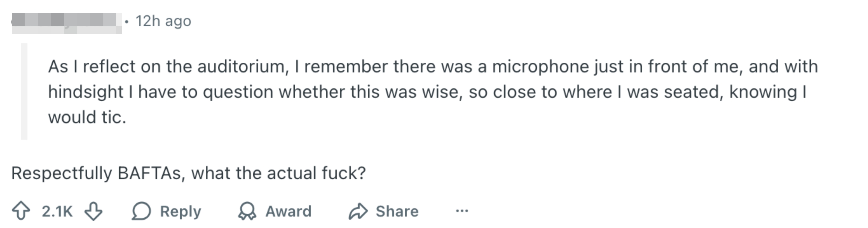Click the 2.1K vote count
This screenshot has height=228, width=868.
(x=57, y=211)
